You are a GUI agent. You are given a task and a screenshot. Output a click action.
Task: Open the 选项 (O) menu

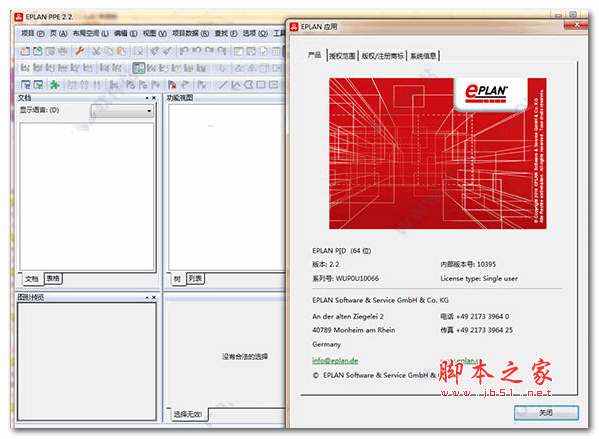[255, 34]
